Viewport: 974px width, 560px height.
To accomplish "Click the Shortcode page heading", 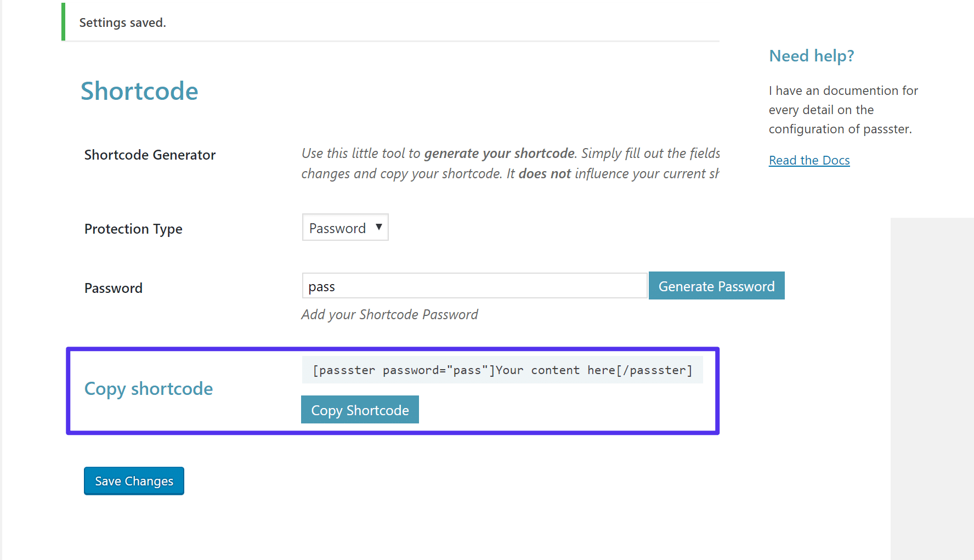I will [x=139, y=90].
